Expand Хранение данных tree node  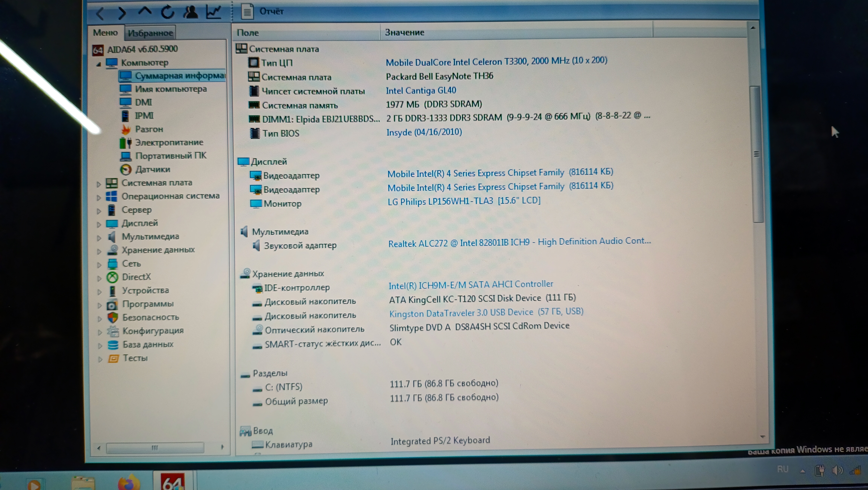point(99,252)
